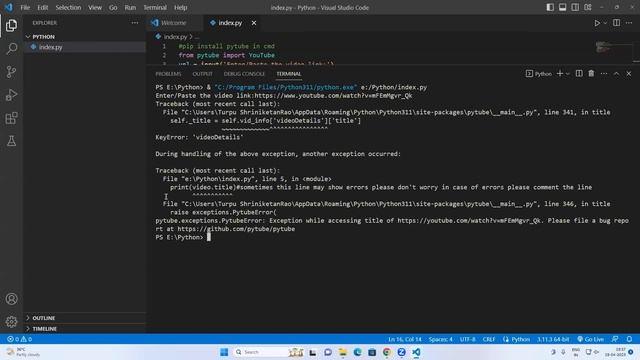Screen dimensions: 640x360
Task: Open launch profile dropdown next to plus
Action: coord(568,74)
